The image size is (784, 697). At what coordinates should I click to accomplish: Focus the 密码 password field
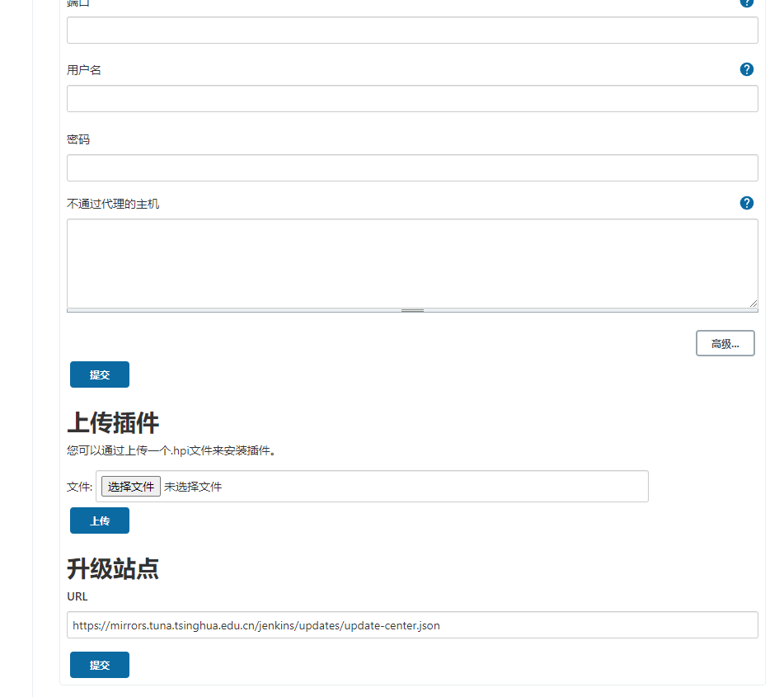click(x=412, y=167)
